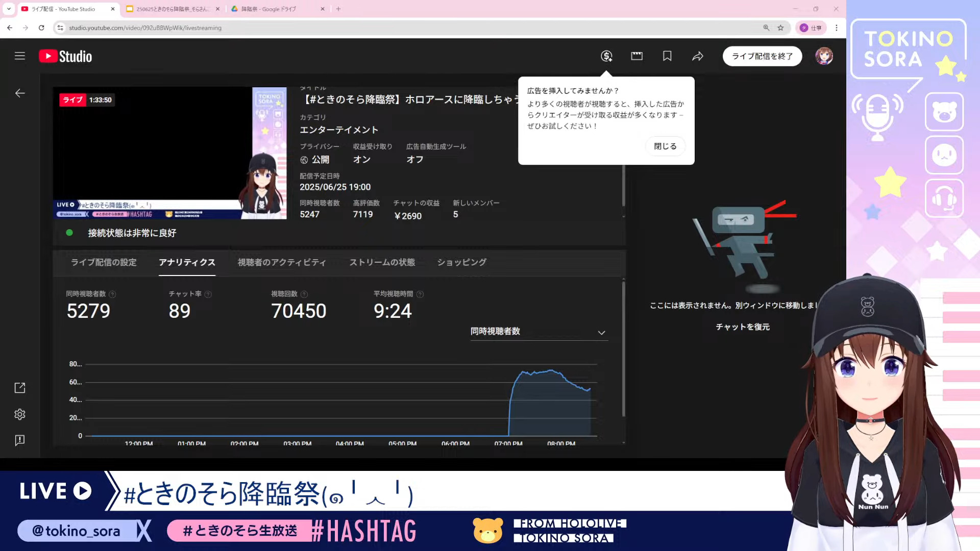Open the Chrome three-dot menu
Viewport: 980px width, 551px height.
coord(836,28)
